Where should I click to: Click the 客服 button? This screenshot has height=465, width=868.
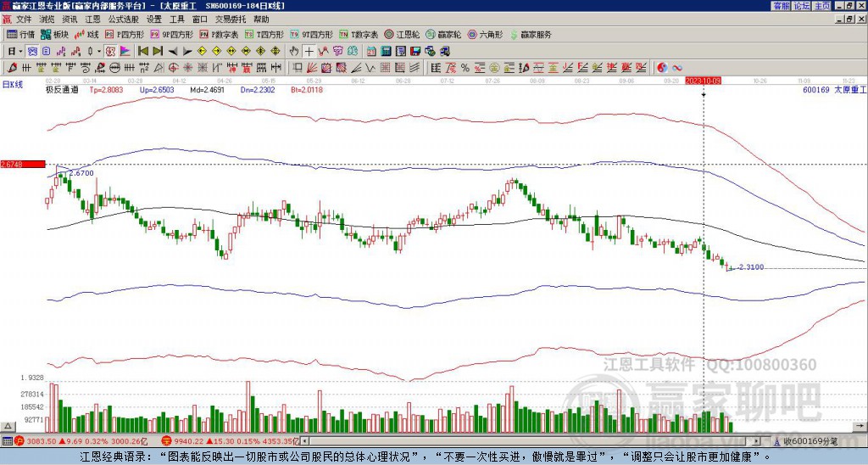point(782,6)
